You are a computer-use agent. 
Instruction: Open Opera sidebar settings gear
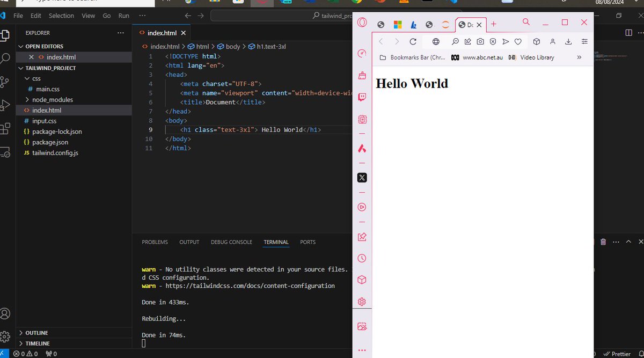click(362, 302)
